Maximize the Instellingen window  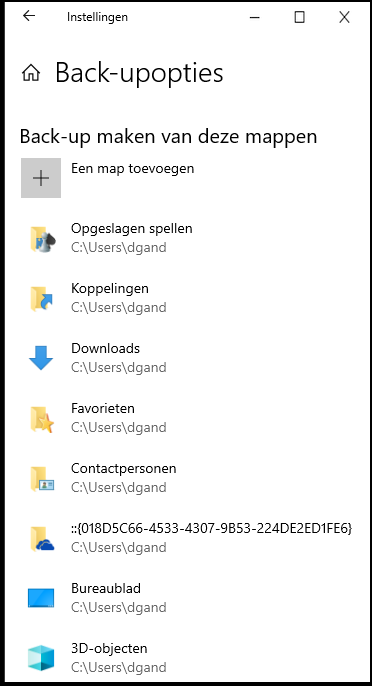[x=299, y=17]
